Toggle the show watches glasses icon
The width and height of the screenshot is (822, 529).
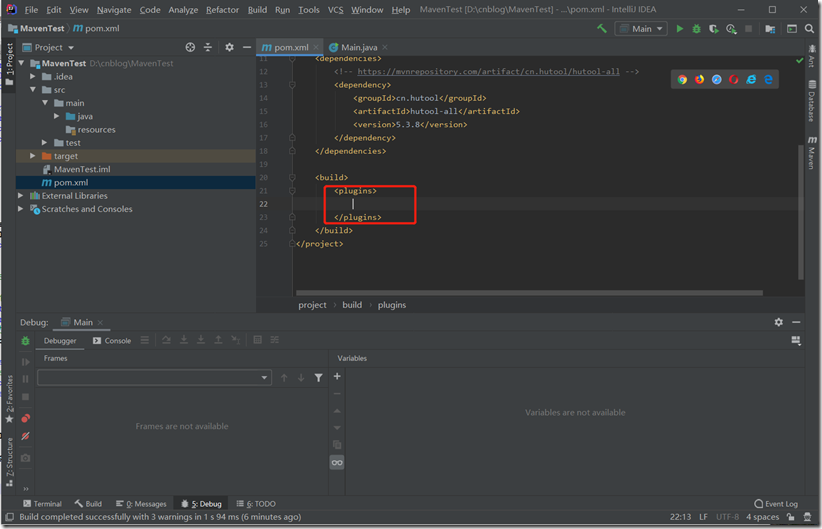[337, 462]
